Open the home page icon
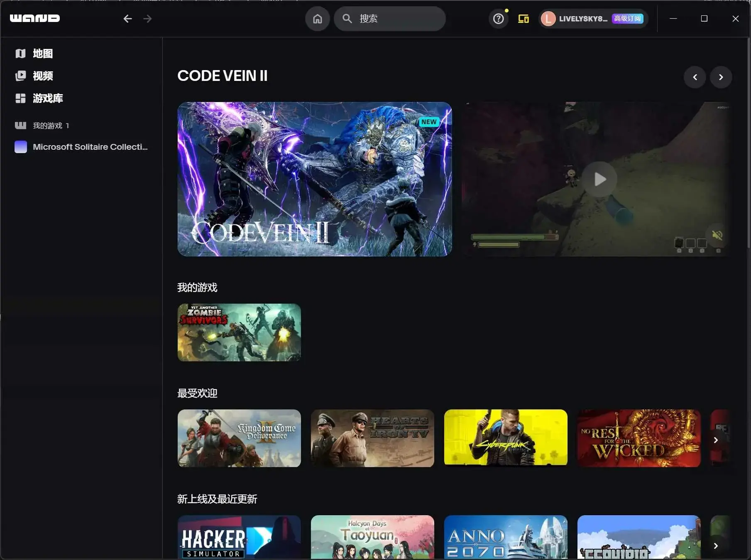The width and height of the screenshot is (751, 560). point(317,19)
